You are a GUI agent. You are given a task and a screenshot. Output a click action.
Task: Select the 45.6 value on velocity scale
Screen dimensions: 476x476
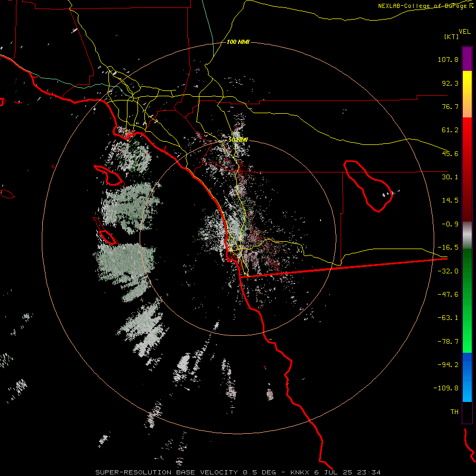(x=450, y=153)
